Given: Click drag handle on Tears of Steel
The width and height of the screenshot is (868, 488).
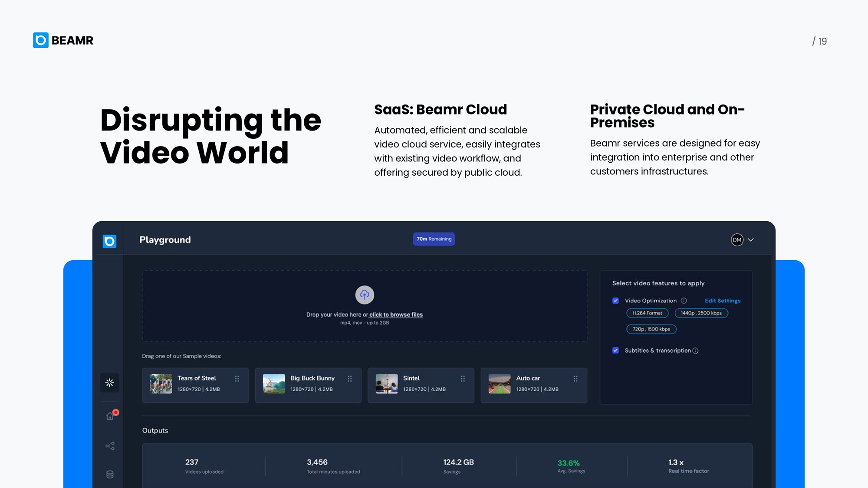Looking at the screenshot, I should pos(237,379).
